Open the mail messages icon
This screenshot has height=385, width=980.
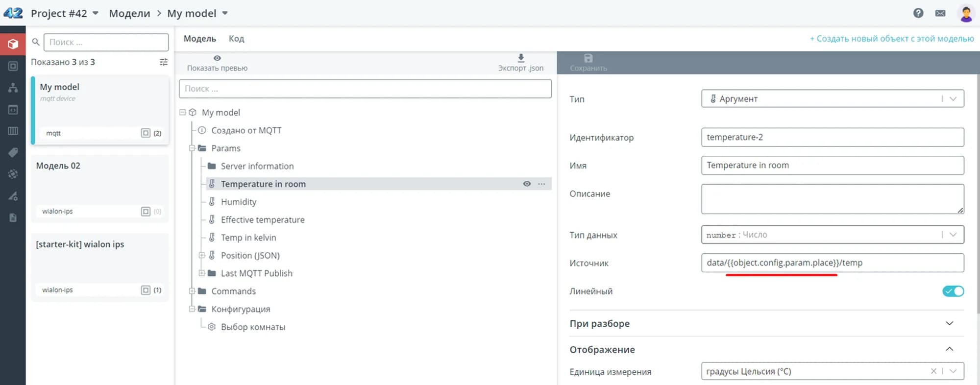pos(940,13)
